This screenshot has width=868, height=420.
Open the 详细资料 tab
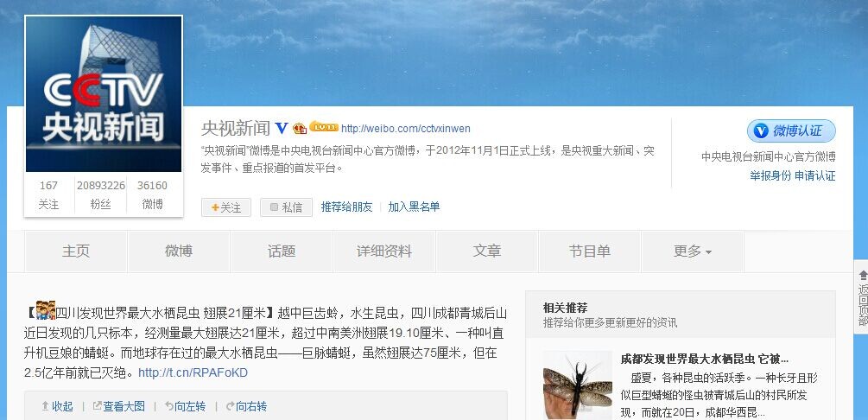384,251
